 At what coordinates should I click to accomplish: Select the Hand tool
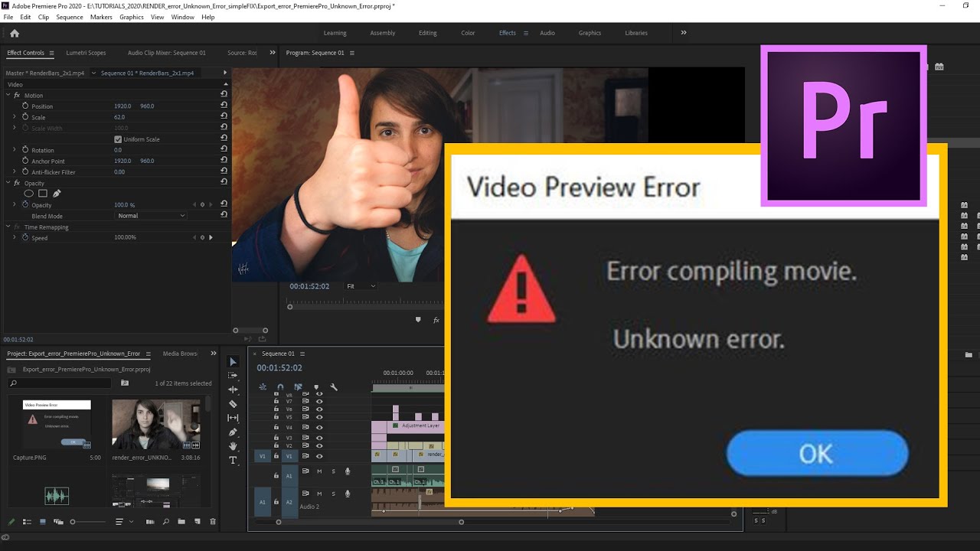click(233, 446)
